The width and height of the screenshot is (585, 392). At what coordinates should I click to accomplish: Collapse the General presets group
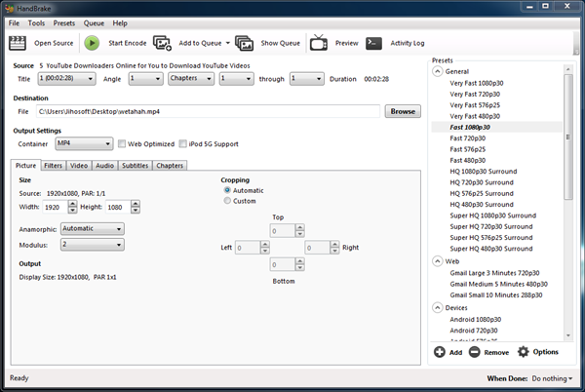[x=437, y=71]
